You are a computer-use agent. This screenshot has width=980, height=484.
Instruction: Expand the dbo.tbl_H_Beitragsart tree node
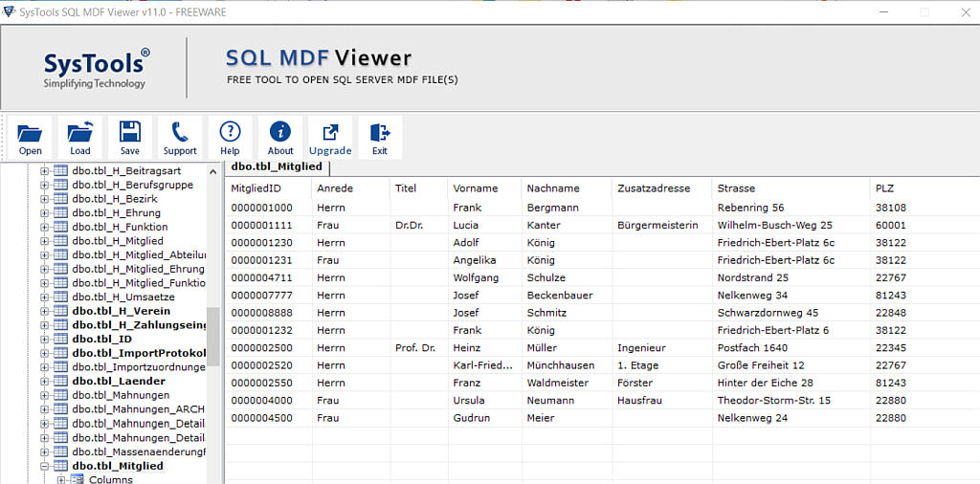44,171
